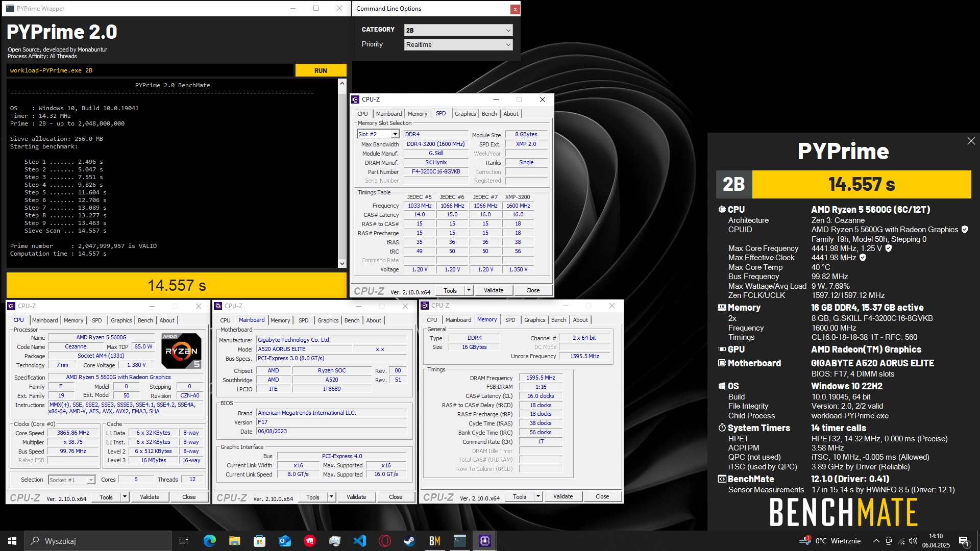Click the Part Number field F4-3200C16-8GVKB
The width and height of the screenshot is (980, 551).
436,171
